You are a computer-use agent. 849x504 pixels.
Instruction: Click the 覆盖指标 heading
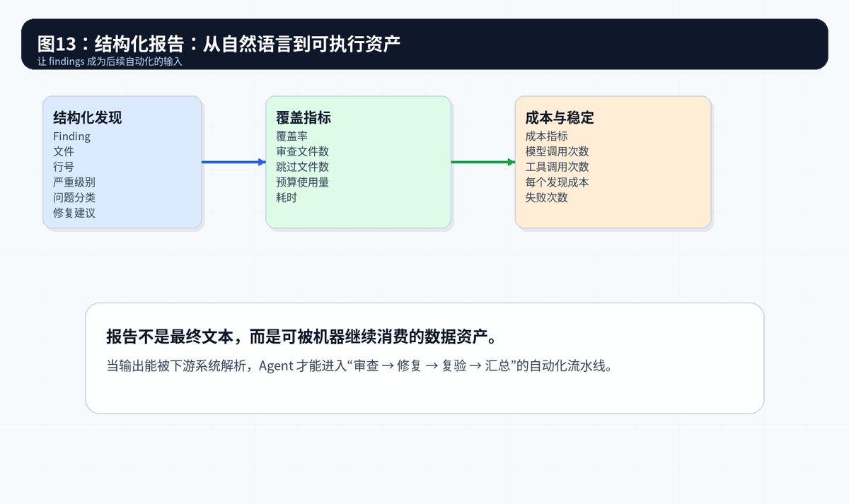[304, 118]
